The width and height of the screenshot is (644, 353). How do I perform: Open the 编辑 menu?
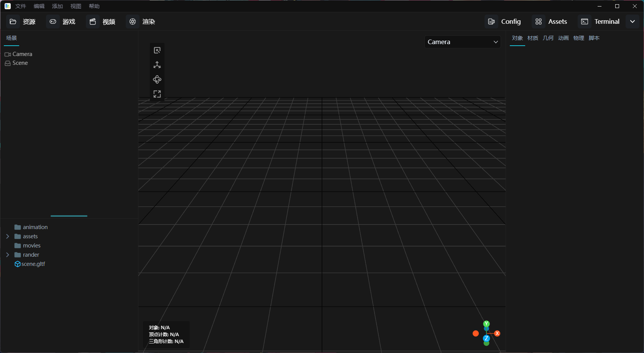39,6
